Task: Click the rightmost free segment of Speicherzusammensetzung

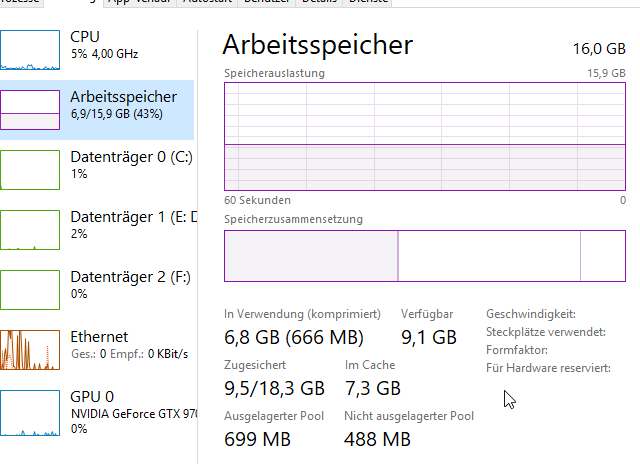Action: click(x=603, y=256)
